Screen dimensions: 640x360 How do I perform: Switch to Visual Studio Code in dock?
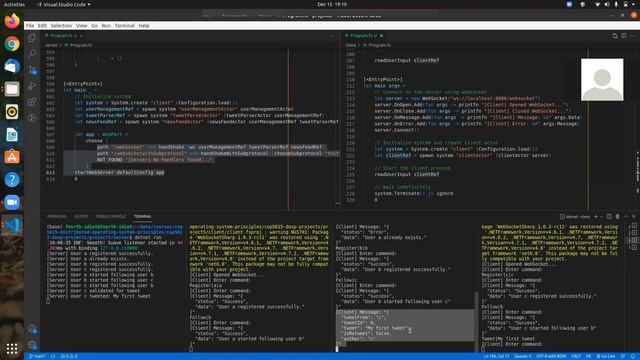(12, 225)
